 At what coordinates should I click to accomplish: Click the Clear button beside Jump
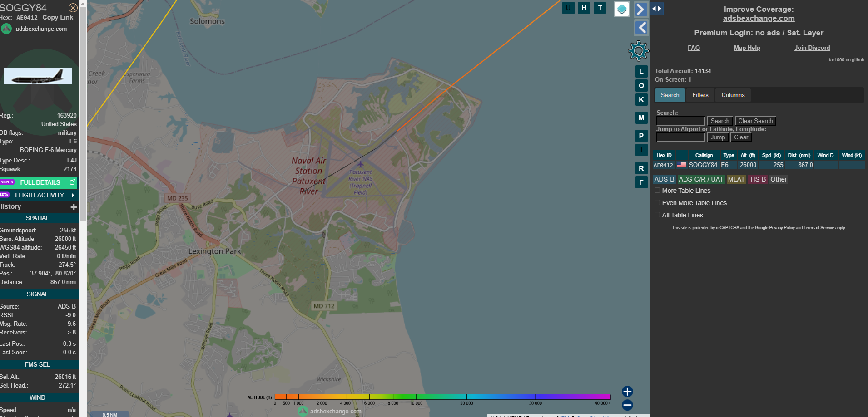(741, 137)
